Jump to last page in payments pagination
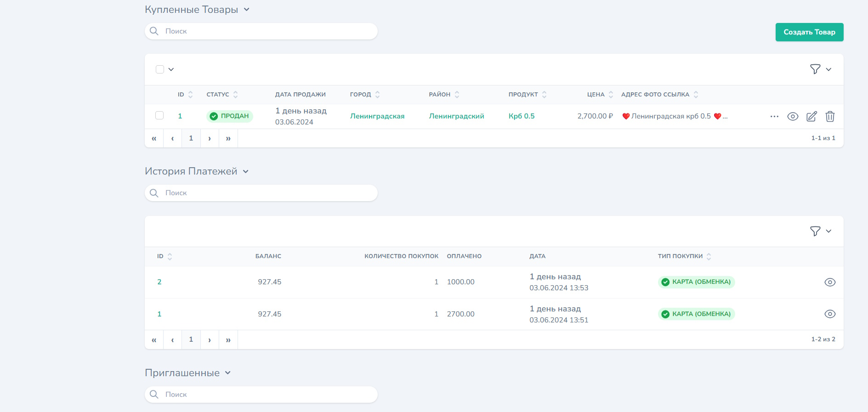868x412 pixels. (228, 340)
